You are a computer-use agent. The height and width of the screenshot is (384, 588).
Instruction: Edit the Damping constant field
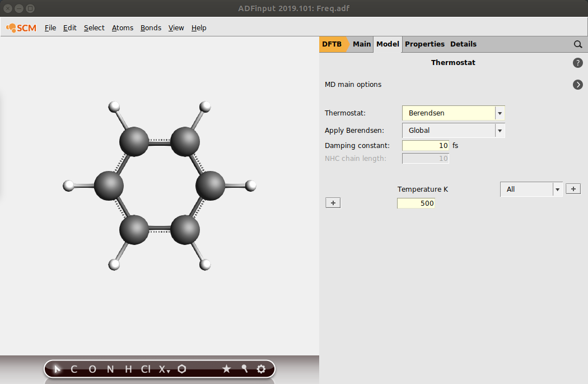[425, 146]
